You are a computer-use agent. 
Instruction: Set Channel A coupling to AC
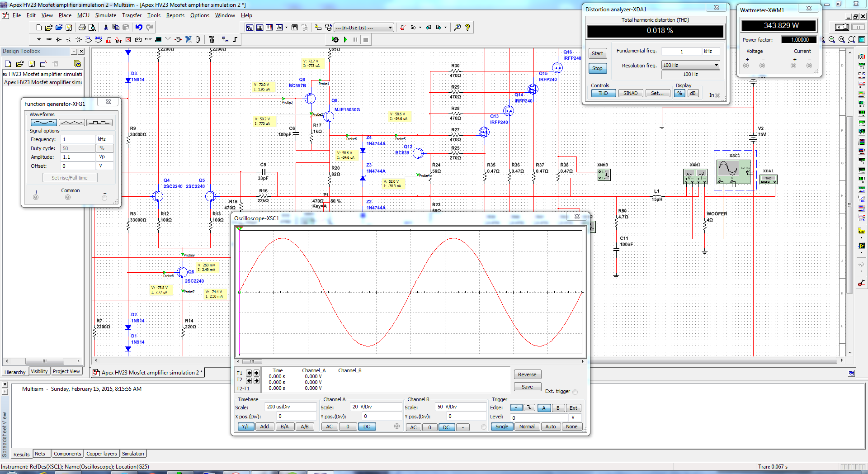(330, 427)
